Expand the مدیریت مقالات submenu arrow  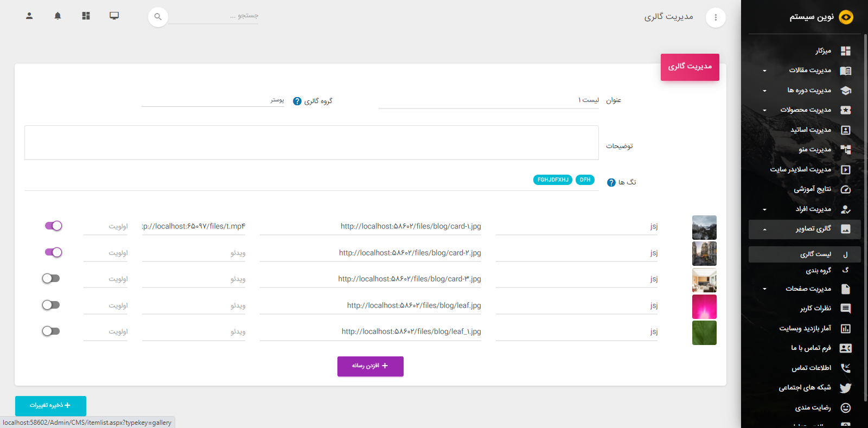click(764, 71)
